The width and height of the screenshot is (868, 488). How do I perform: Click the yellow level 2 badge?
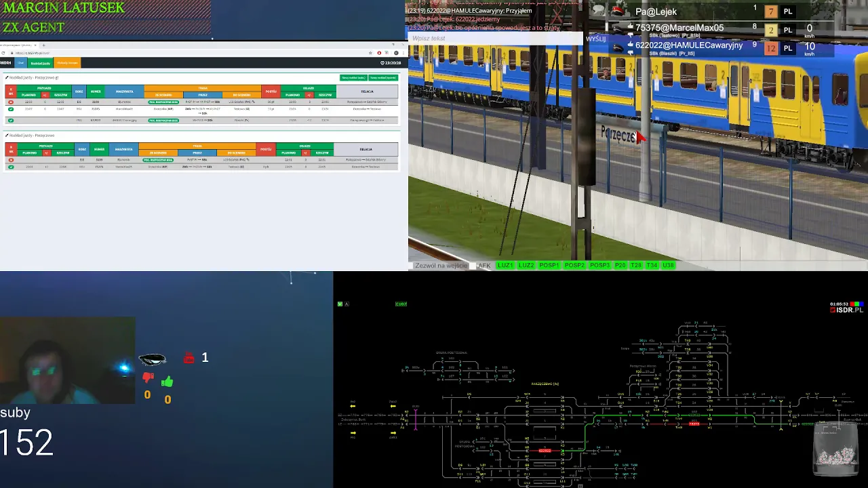tap(771, 30)
